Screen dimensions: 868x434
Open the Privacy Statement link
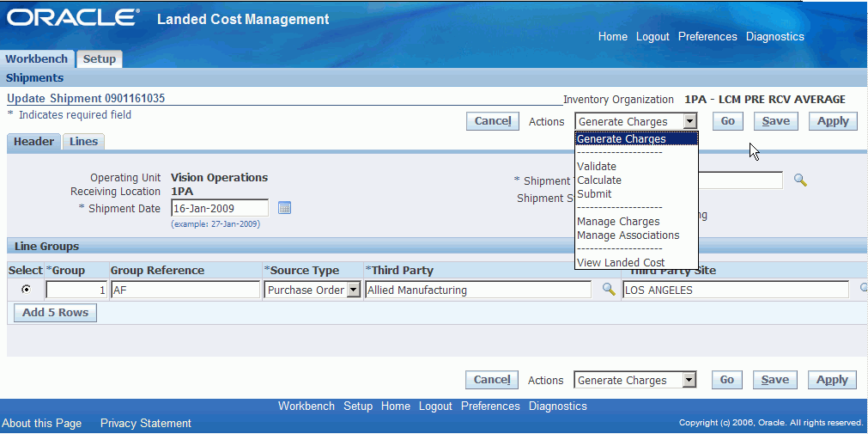tap(146, 424)
